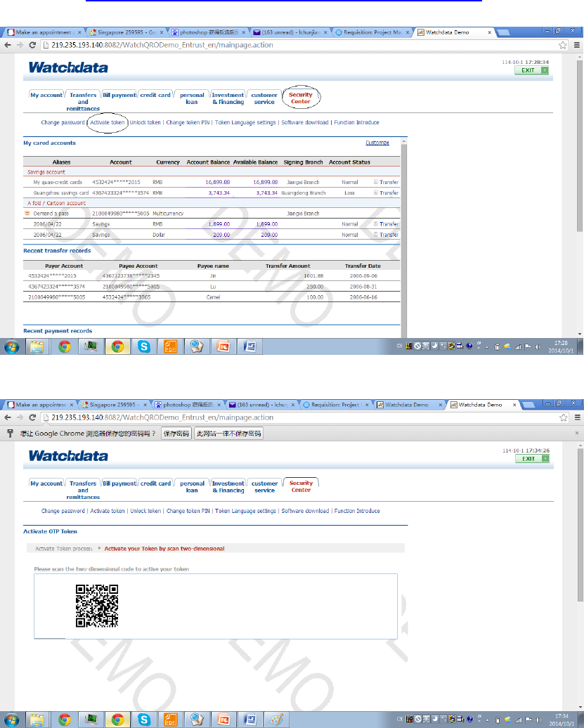The image size is (584, 728).
Task: Click circled Activate token link on accounts page
Action: (108, 122)
